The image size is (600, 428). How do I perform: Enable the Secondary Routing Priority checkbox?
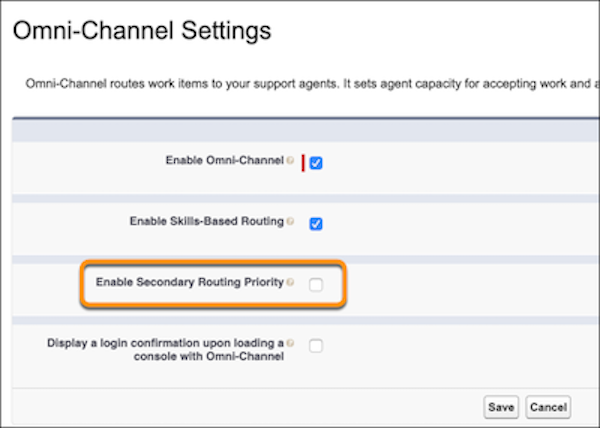tap(316, 285)
